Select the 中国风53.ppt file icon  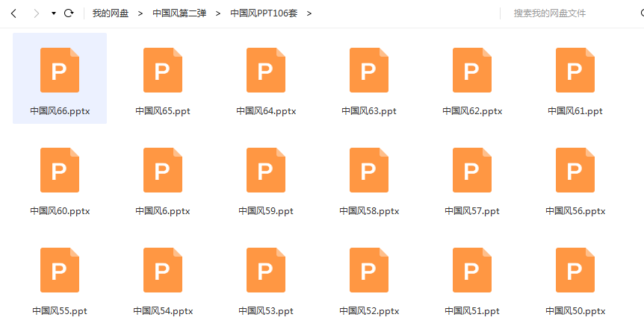coord(266,270)
